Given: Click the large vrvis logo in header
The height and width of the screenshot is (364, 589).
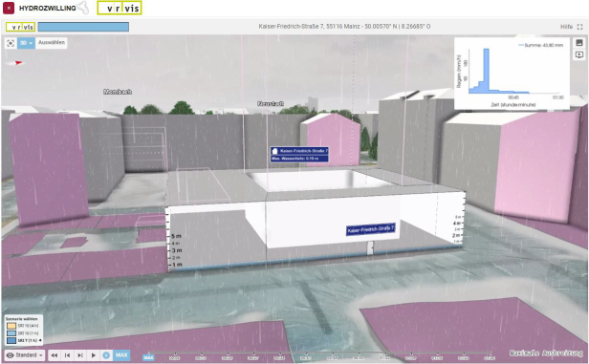Looking at the screenshot, I should [120, 8].
